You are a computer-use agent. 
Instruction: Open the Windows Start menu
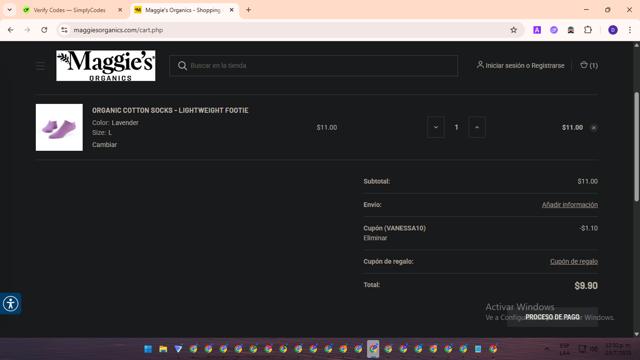(x=148, y=349)
